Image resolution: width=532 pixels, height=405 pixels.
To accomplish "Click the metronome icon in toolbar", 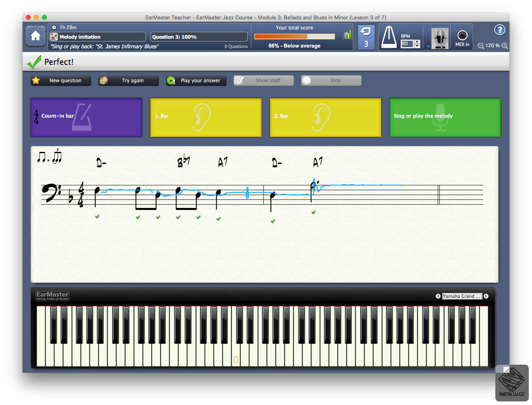I will coord(389,37).
